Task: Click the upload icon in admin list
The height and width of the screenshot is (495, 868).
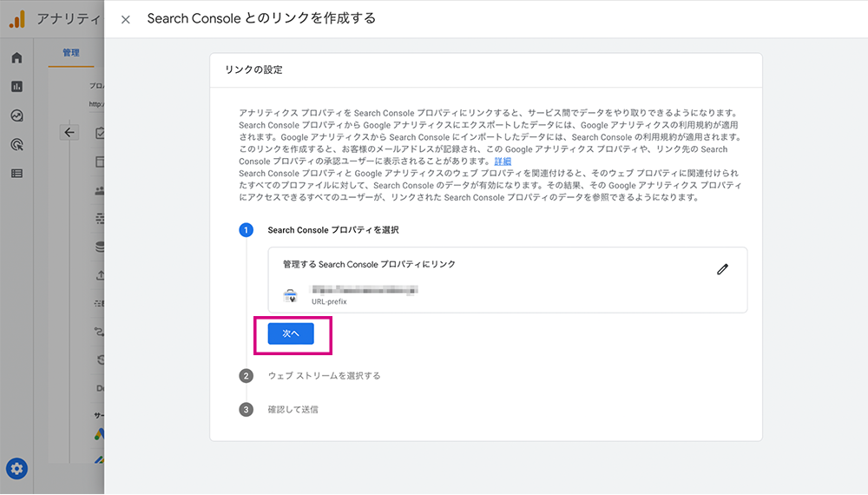Action: (100, 275)
